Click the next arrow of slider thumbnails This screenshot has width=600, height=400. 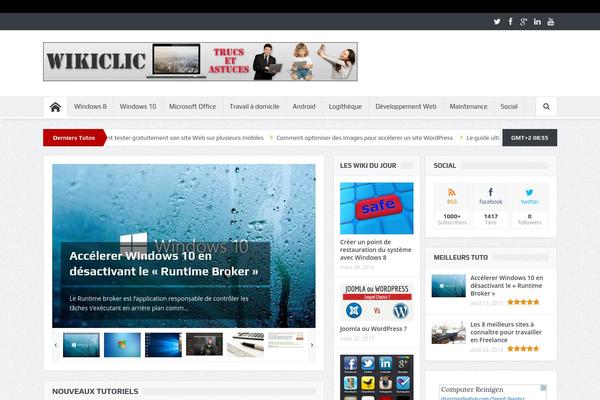point(311,345)
